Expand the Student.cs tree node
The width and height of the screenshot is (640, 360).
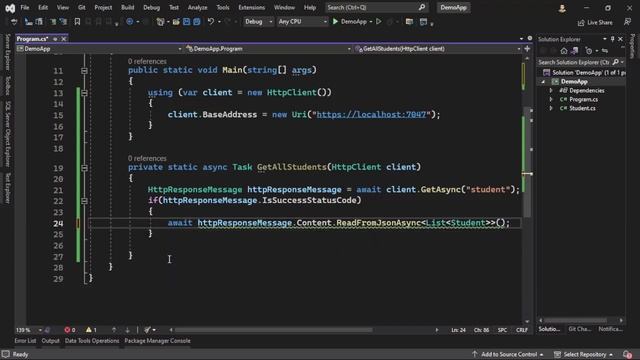(551, 108)
